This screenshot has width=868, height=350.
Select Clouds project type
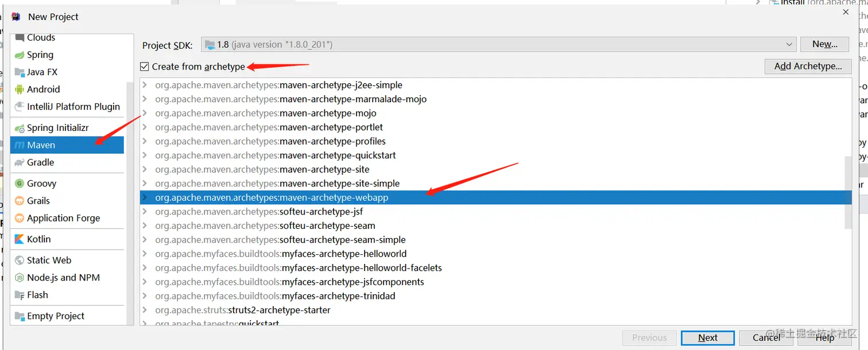pos(67,38)
